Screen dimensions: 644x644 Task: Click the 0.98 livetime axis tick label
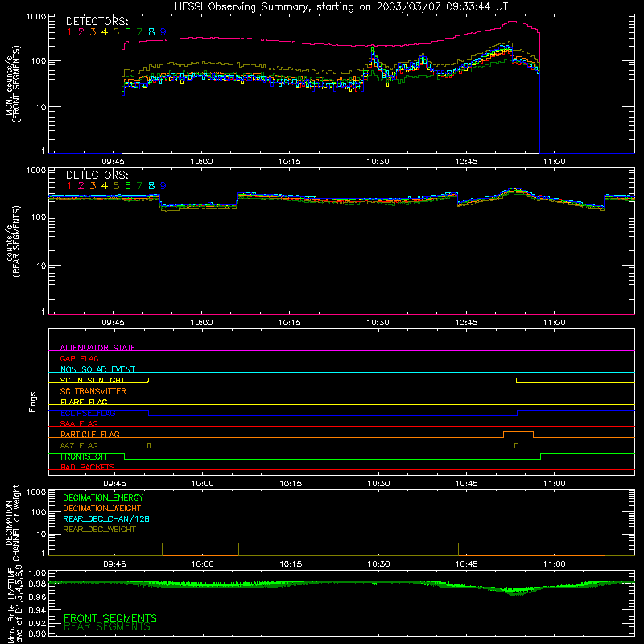point(37,583)
